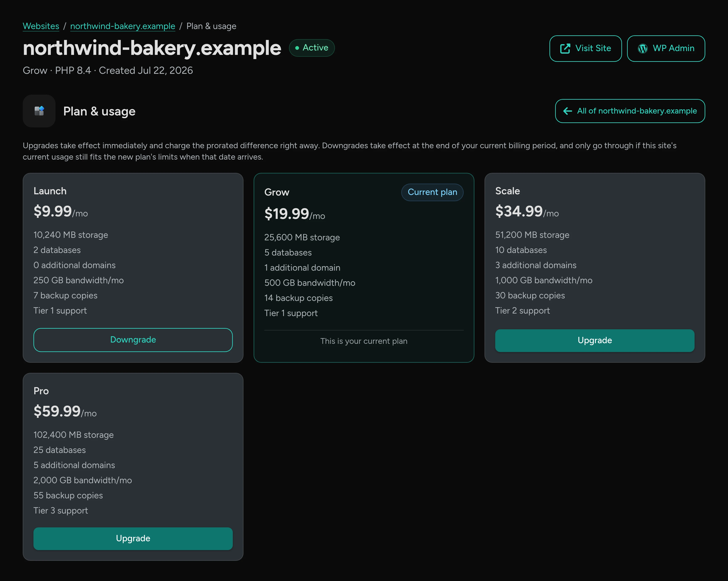The image size is (728, 581).
Task: Open the Websites breadcrumb link
Action: pyautogui.click(x=41, y=26)
